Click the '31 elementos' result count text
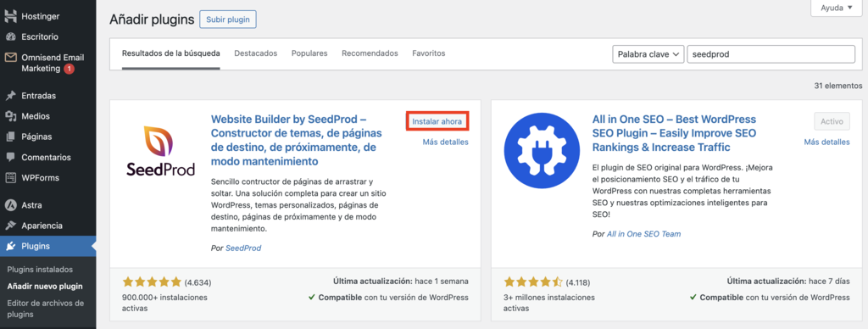The height and width of the screenshot is (329, 868). [838, 86]
